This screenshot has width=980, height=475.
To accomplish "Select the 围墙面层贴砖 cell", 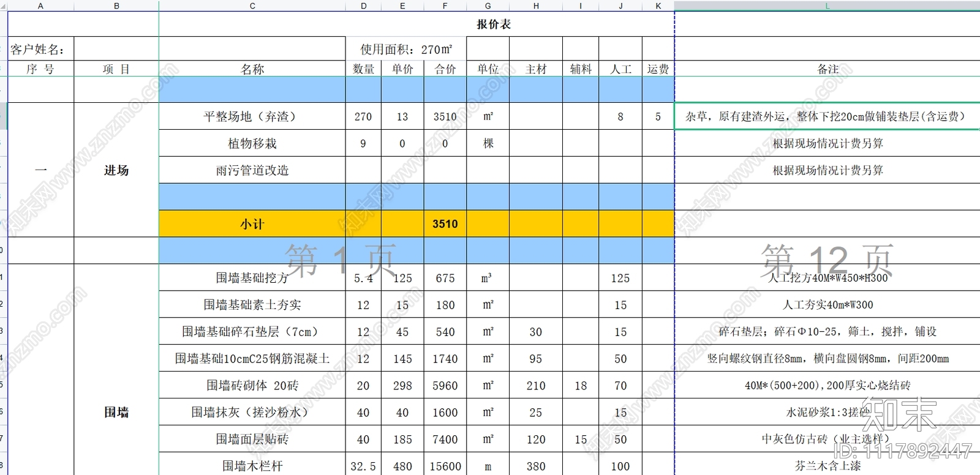I will pos(252,439).
